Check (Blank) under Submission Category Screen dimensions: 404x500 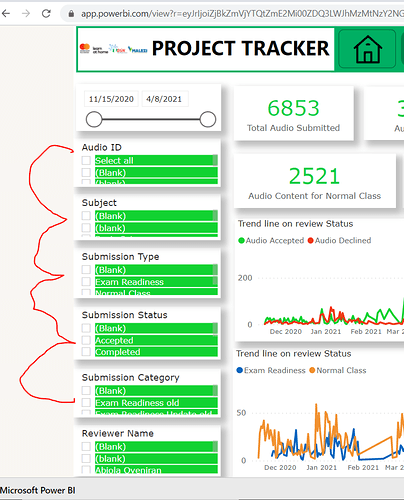coord(86,390)
